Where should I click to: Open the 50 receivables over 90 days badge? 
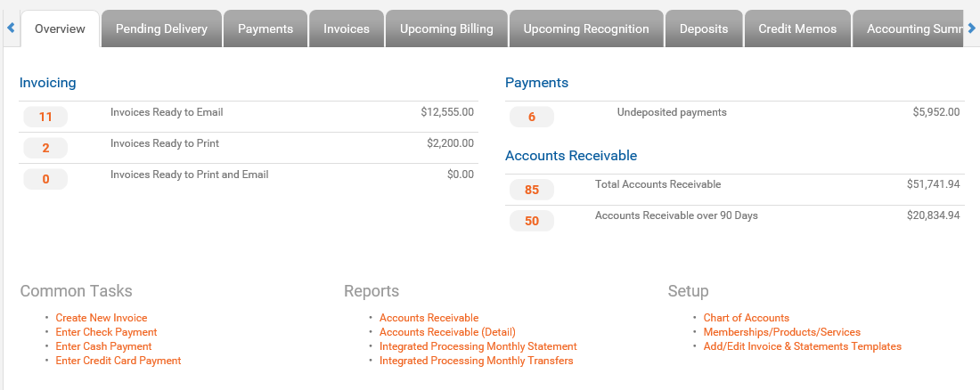click(x=532, y=221)
